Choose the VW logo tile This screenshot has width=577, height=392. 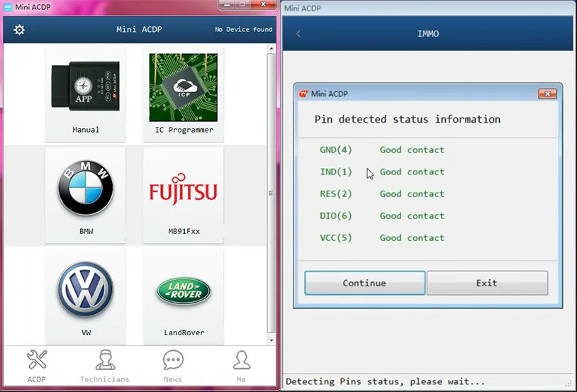[85, 297]
